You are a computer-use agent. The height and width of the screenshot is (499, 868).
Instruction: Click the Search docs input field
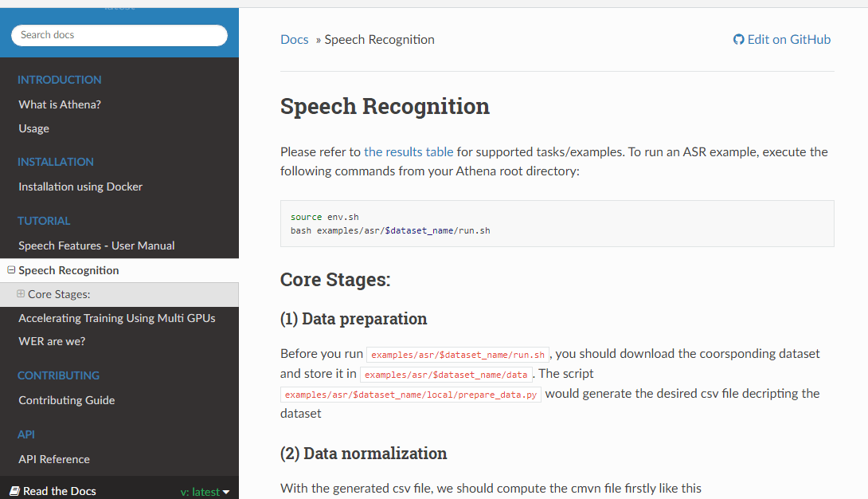(x=119, y=35)
